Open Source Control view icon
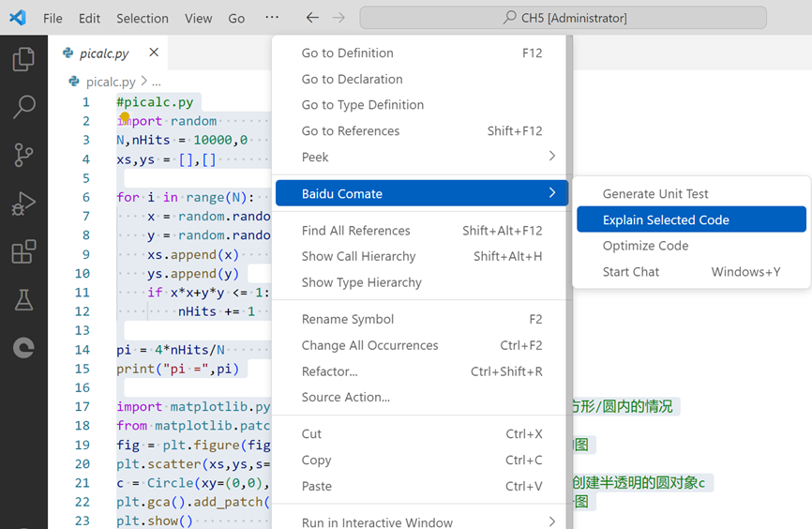 coord(23,155)
